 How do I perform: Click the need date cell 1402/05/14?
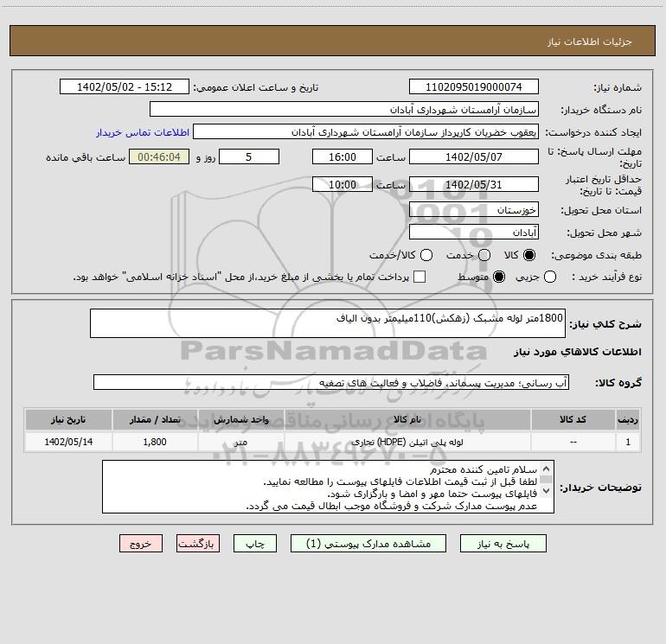coord(68,442)
